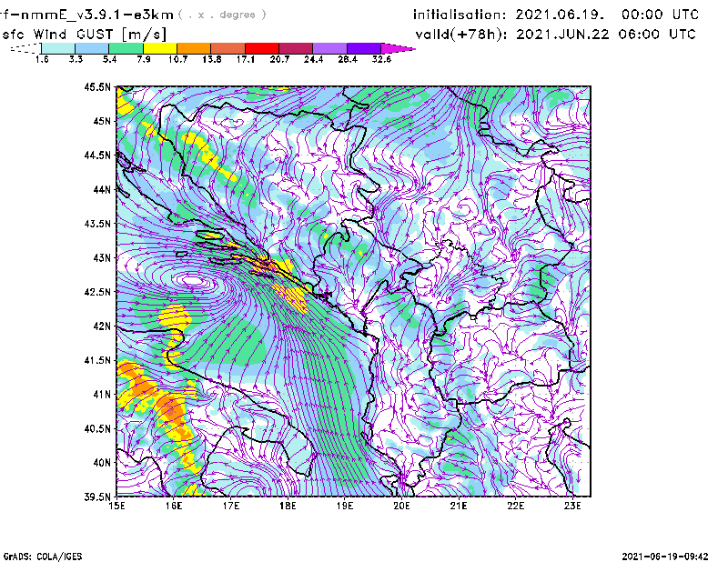The height and width of the screenshot is (562, 728).
Task: Click the valid date 2021.JUN.22
Action: (562, 35)
